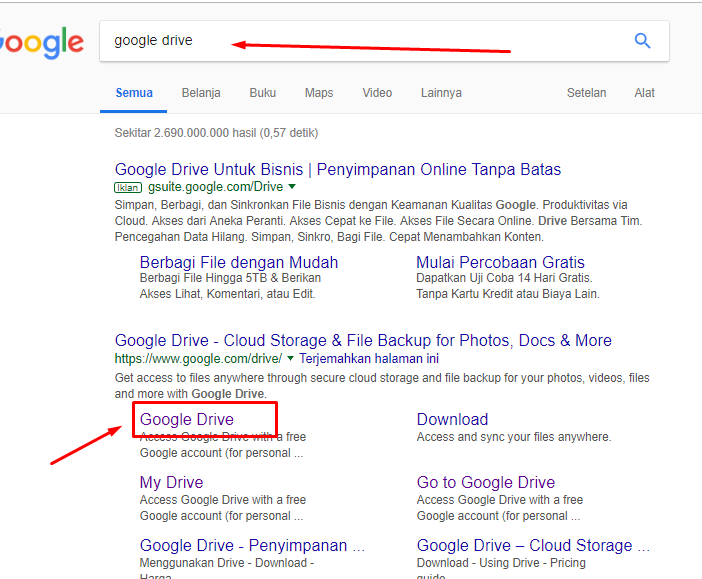This screenshot has height=579, width=702.
Task: Open the "Google Drive Untuk Bisnis" ad result
Action: tap(338, 169)
